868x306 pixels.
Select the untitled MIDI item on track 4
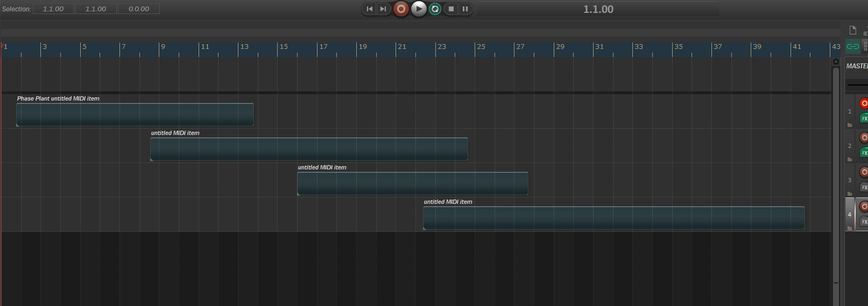pos(614,218)
